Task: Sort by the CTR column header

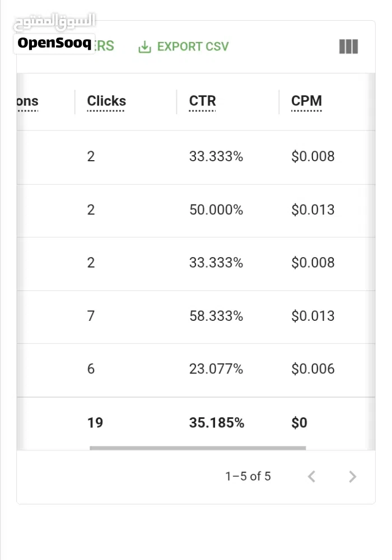Action: click(202, 101)
